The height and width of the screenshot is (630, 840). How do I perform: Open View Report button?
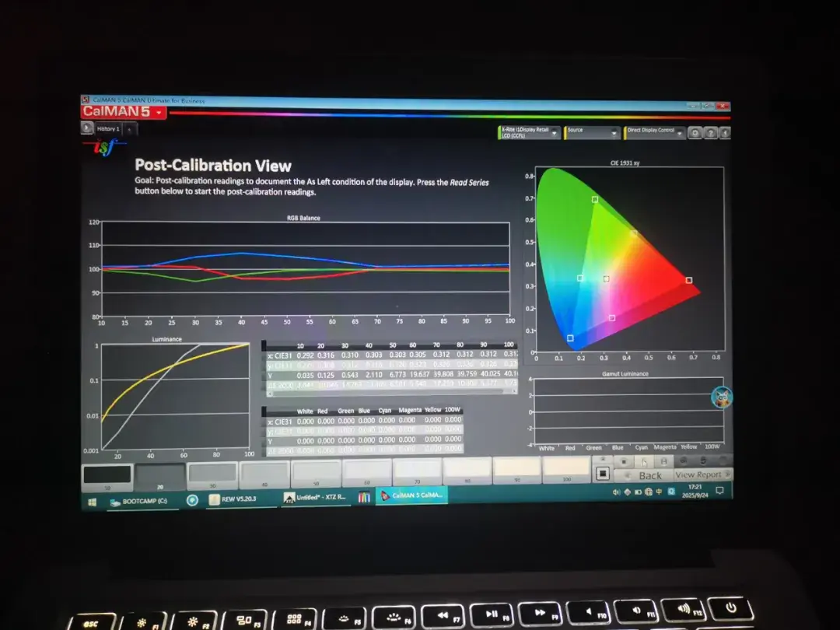tap(702, 474)
